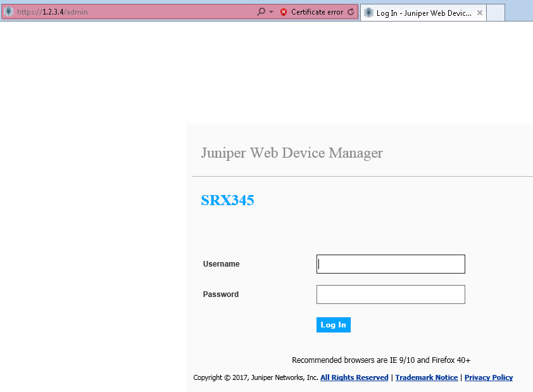Click the Username label

(x=222, y=264)
